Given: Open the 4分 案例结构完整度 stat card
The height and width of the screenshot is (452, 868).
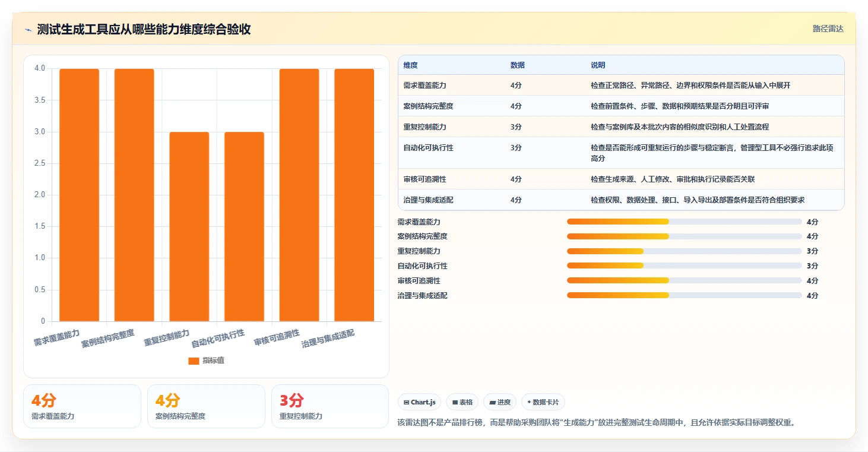Looking at the screenshot, I should (206, 406).
